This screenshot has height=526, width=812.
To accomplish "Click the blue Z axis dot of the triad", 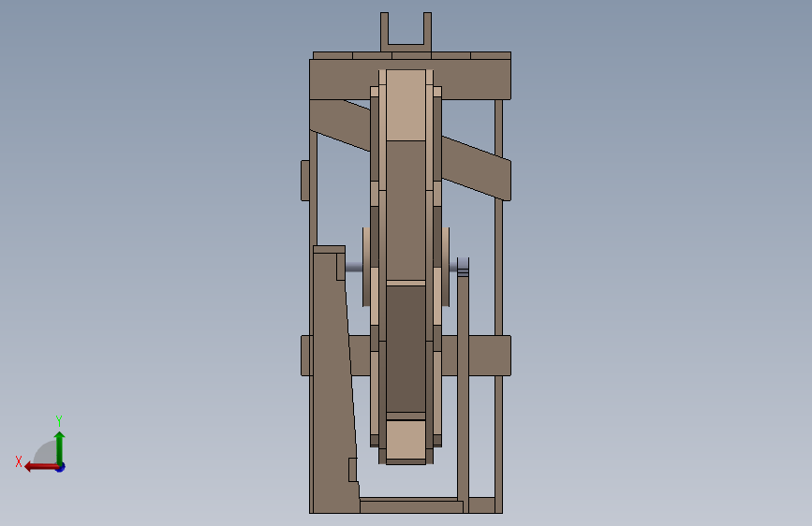I will click(x=61, y=467).
